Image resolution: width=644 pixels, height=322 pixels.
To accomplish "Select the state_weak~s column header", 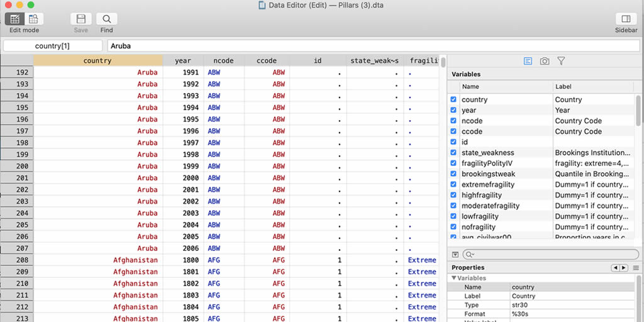I will coord(375,60).
